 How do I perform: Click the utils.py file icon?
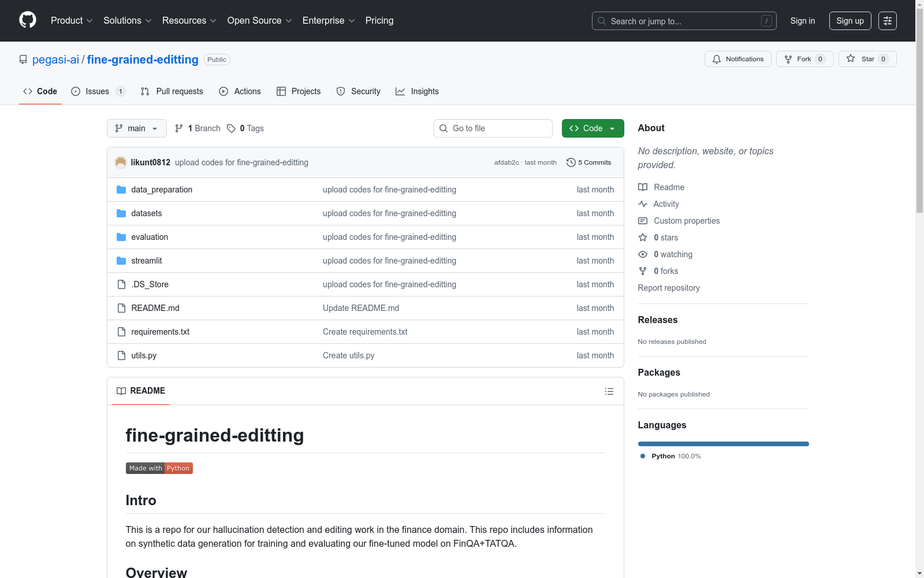tap(121, 355)
